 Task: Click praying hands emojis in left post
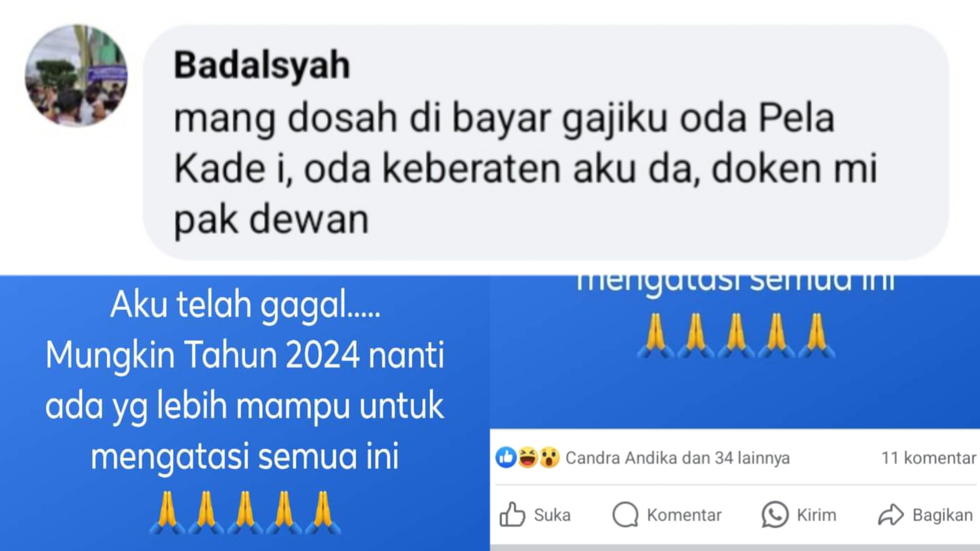[x=245, y=513]
